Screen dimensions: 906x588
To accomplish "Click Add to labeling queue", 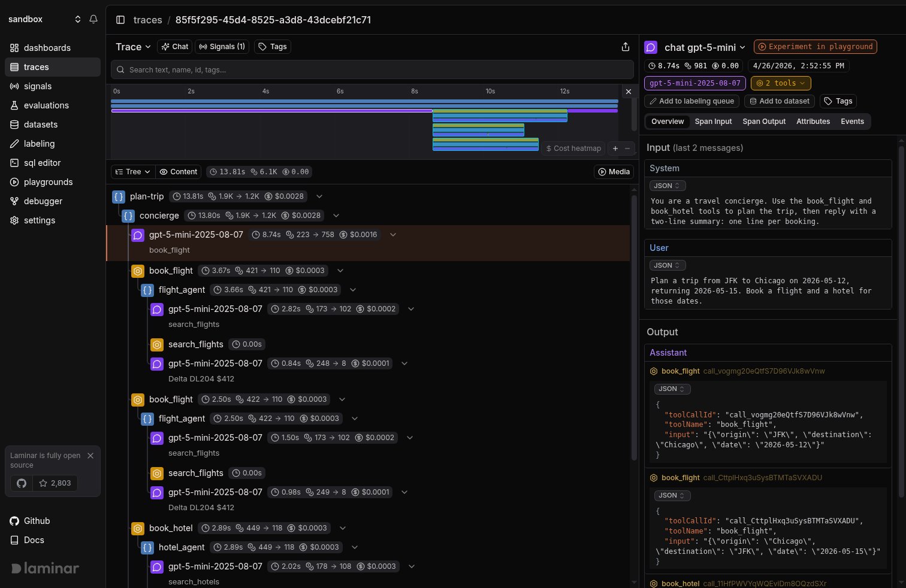I will pyautogui.click(x=691, y=101).
